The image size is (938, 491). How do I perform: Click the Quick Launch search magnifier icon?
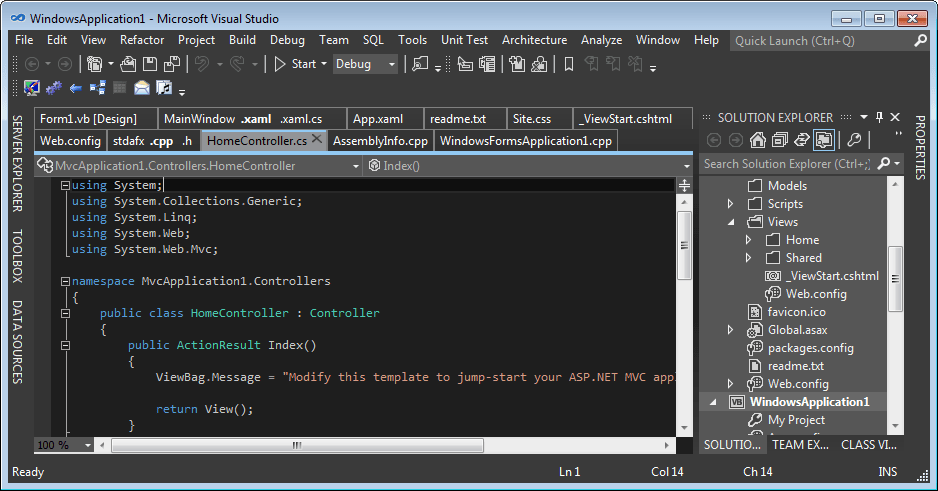tap(920, 41)
